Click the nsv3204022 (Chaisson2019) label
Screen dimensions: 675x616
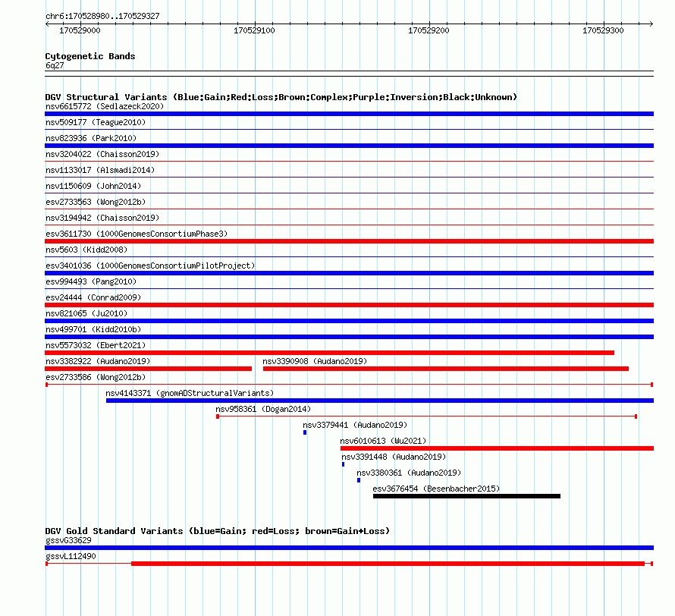point(102,154)
